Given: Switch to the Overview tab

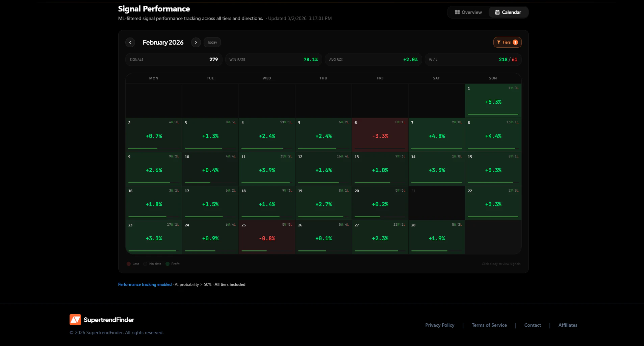Looking at the screenshot, I should (468, 12).
